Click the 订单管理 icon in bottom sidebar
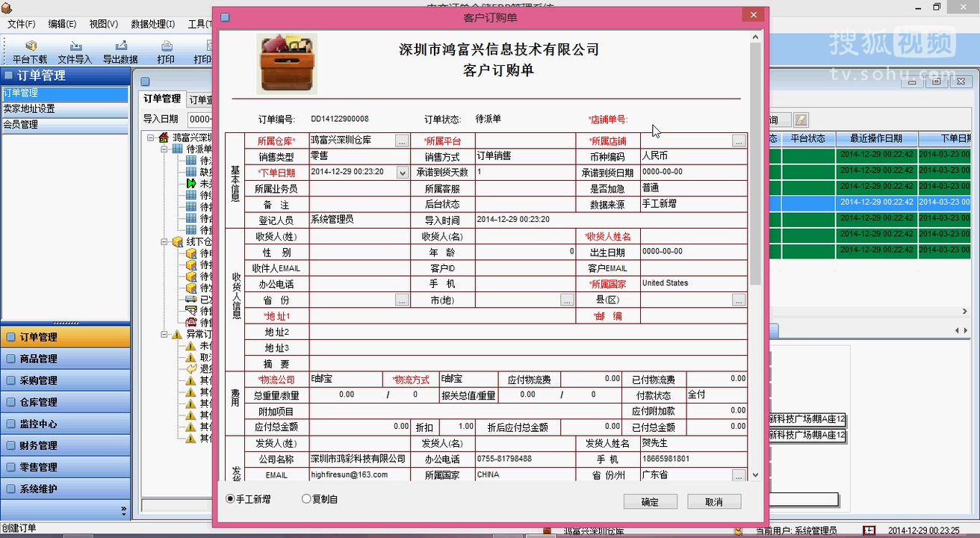 point(10,337)
